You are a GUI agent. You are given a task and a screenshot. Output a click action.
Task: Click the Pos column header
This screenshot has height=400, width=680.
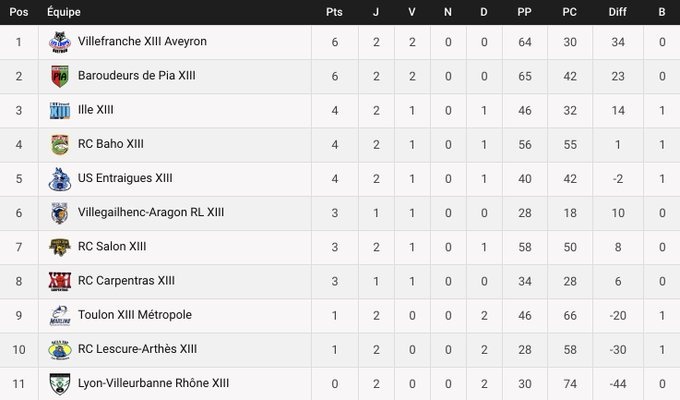18,12
